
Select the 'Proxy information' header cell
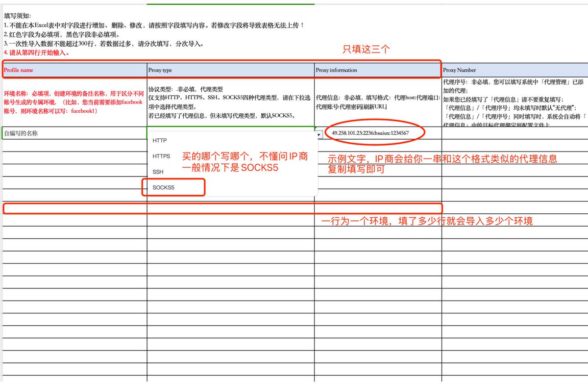(378, 70)
